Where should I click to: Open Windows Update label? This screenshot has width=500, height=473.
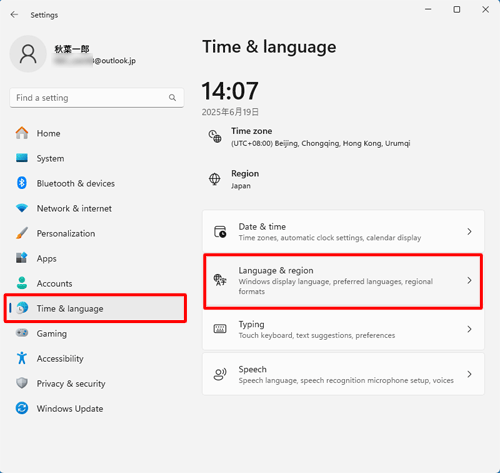pyautogui.click(x=70, y=409)
